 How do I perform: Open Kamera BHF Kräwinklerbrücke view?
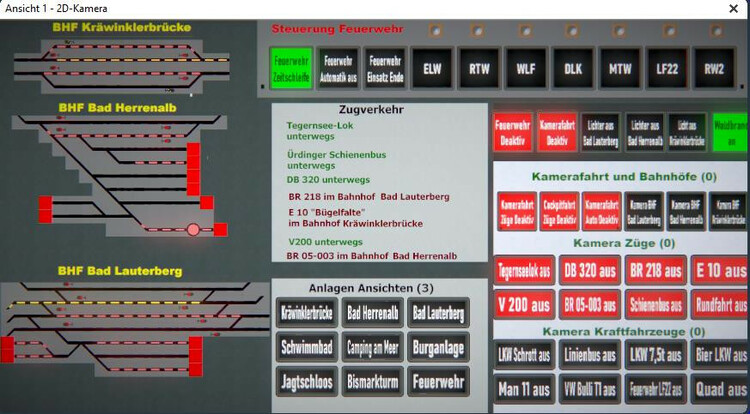click(728, 212)
